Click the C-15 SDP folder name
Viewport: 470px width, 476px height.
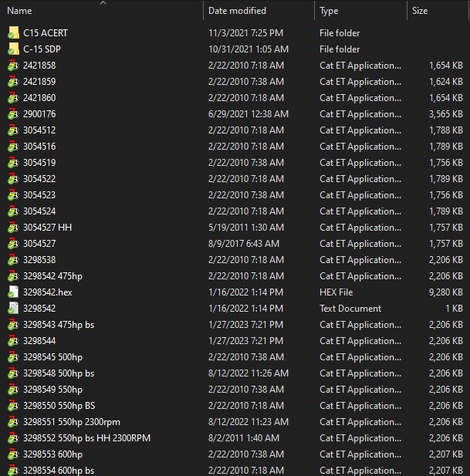pos(42,49)
